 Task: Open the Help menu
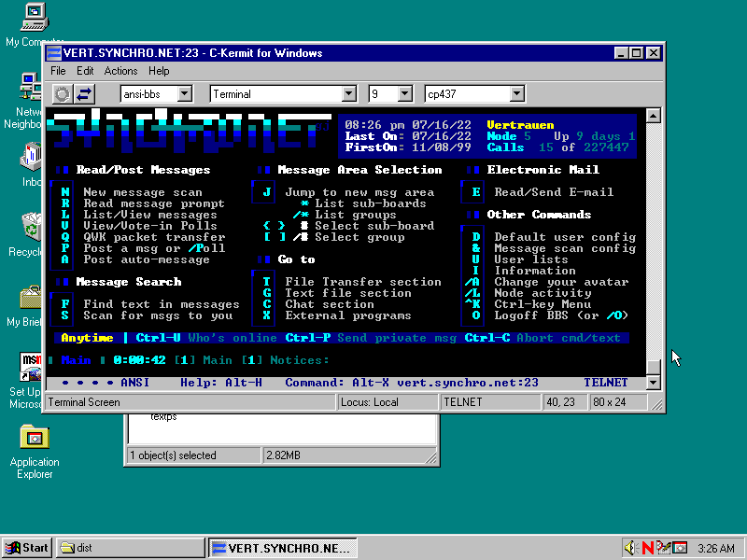click(x=159, y=71)
